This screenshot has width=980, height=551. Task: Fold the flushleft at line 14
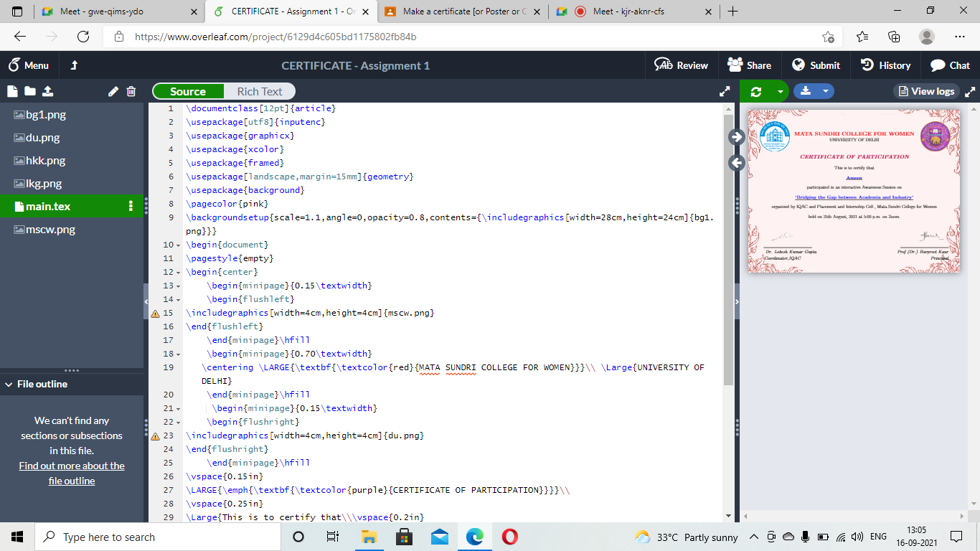(x=179, y=300)
